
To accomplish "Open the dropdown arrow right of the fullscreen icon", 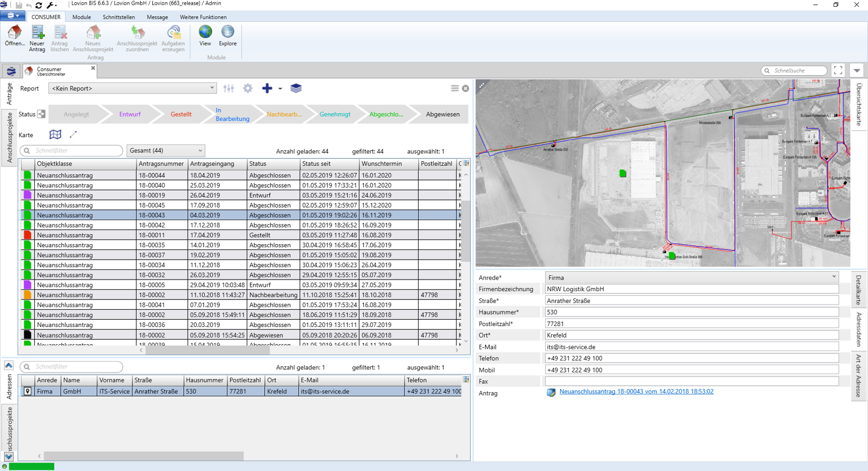I will [857, 70].
